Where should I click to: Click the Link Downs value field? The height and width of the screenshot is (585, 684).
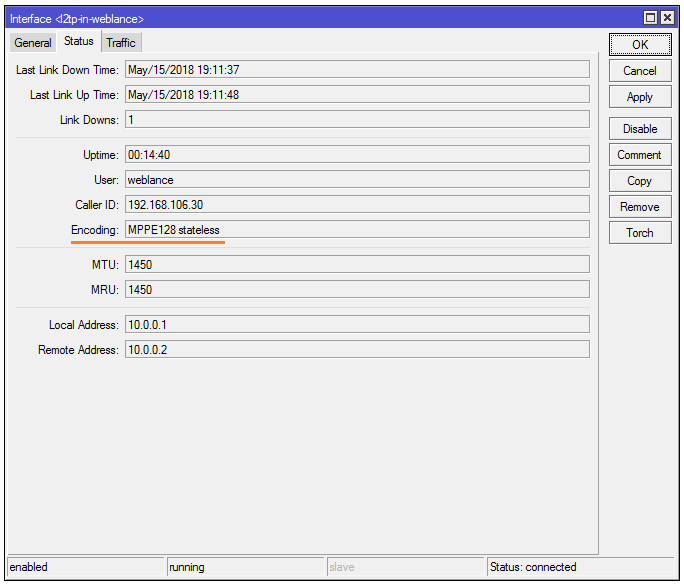coord(357,119)
